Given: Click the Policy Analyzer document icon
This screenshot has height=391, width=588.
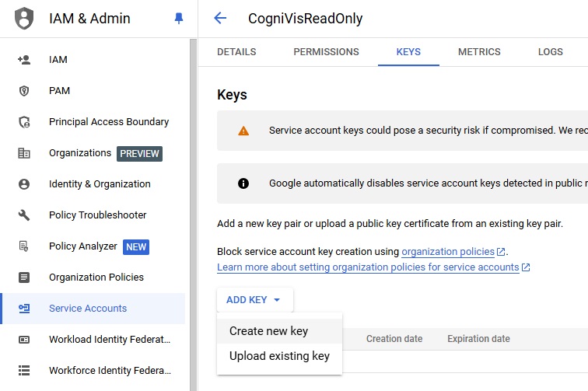Looking at the screenshot, I should (24, 246).
